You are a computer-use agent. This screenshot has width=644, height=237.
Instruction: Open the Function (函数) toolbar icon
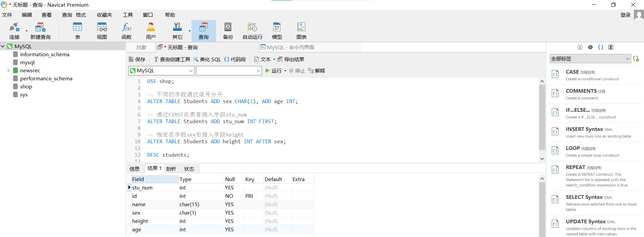tap(126, 31)
